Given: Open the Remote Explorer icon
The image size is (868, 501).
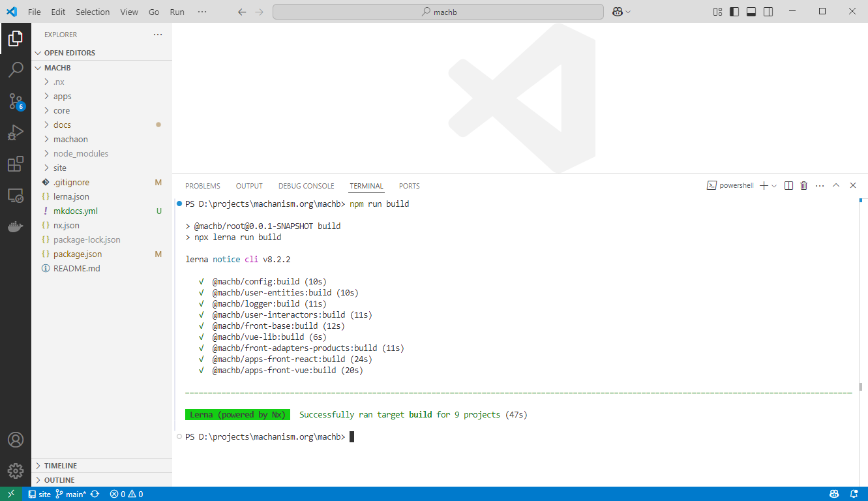Looking at the screenshot, I should [x=16, y=195].
